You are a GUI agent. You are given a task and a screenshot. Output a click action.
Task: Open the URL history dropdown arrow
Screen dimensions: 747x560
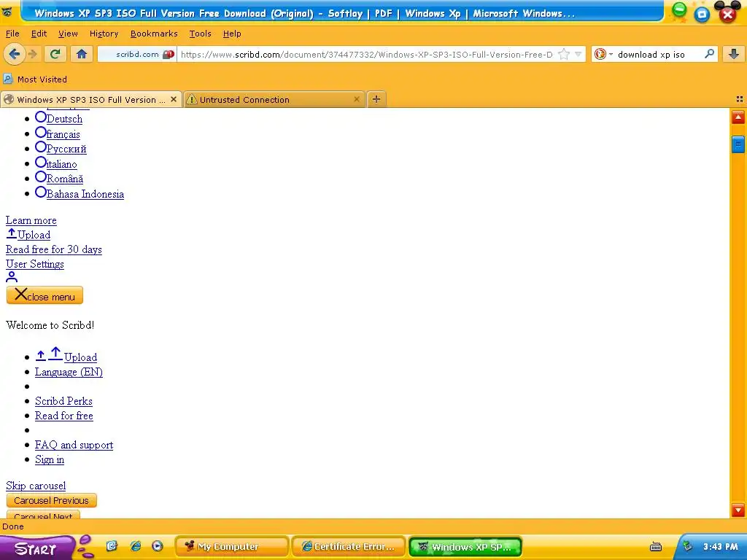pos(578,54)
